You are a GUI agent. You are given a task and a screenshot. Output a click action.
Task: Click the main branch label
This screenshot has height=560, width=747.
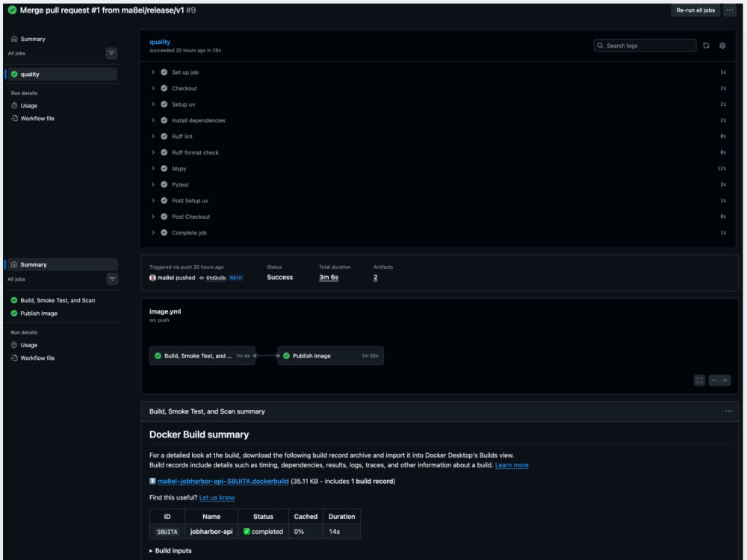[236, 278]
